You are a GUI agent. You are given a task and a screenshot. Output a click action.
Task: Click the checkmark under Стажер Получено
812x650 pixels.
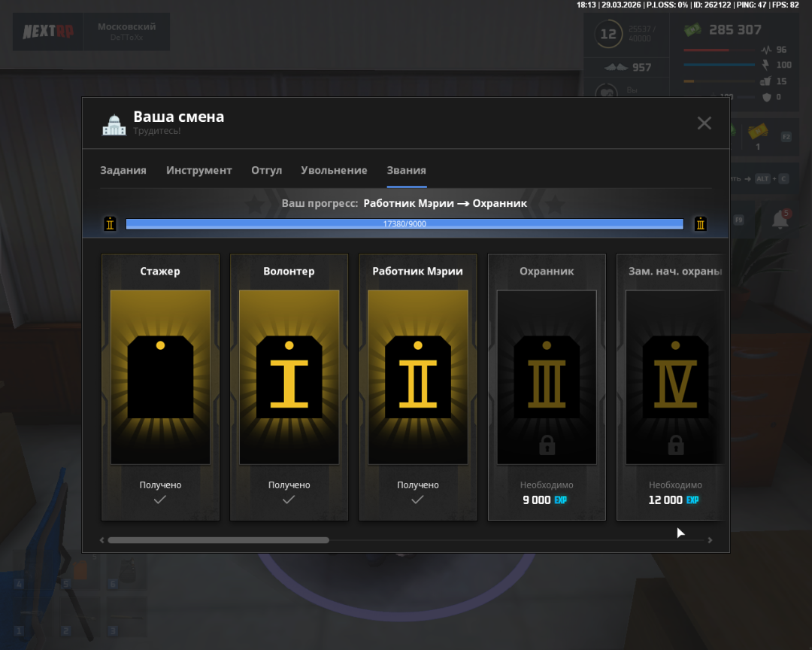[x=160, y=500]
